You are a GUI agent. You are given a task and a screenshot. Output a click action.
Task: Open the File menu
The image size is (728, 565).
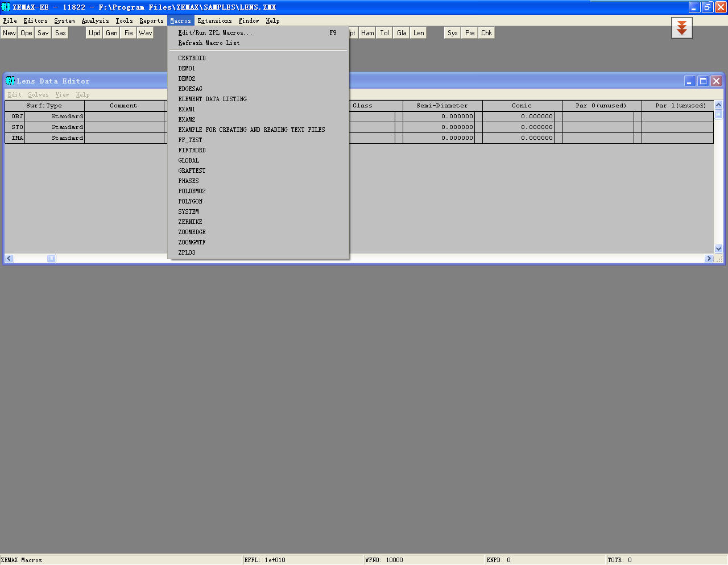point(10,20)
